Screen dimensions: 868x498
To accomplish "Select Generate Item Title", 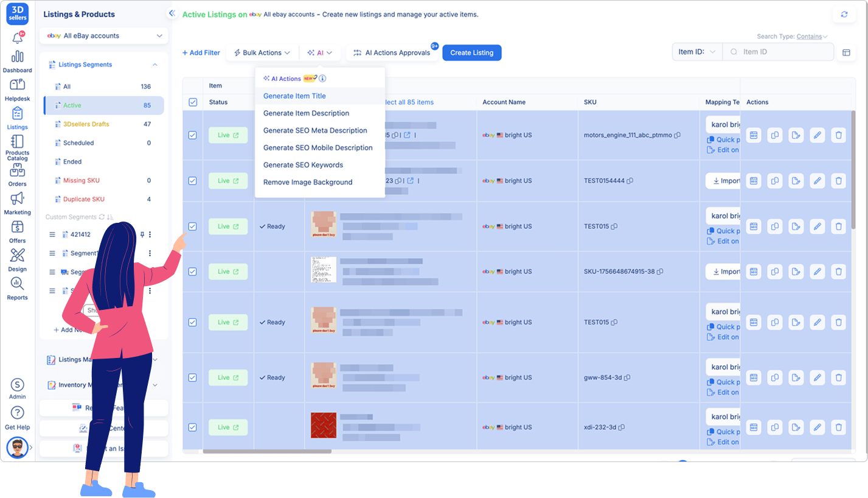I will (294, 96).
